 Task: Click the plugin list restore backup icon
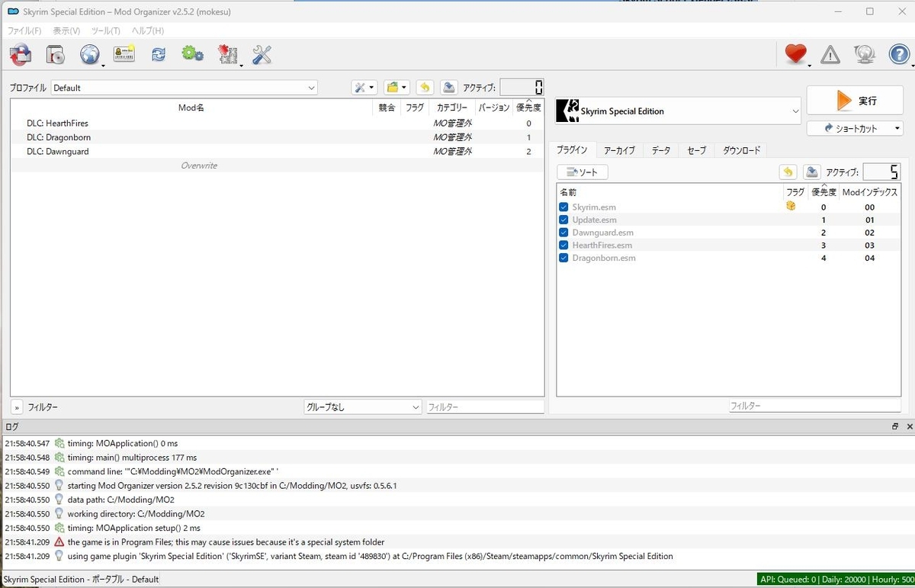pos(788,172)
